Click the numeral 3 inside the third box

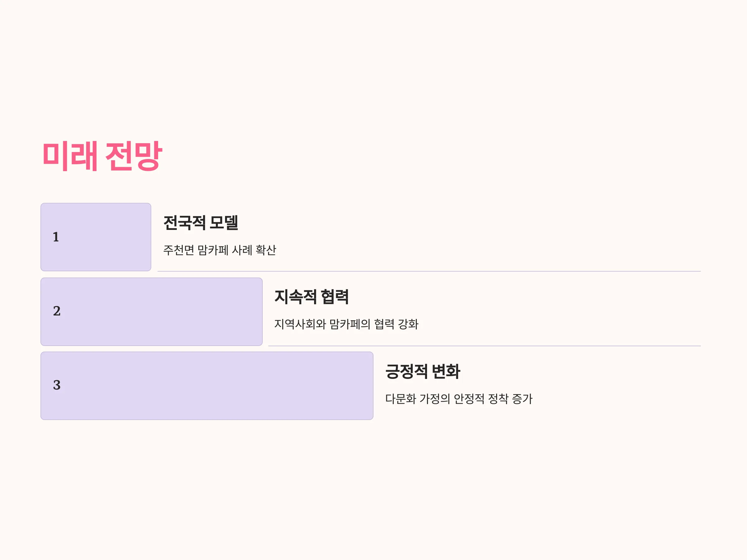click(x=57, y=385)
